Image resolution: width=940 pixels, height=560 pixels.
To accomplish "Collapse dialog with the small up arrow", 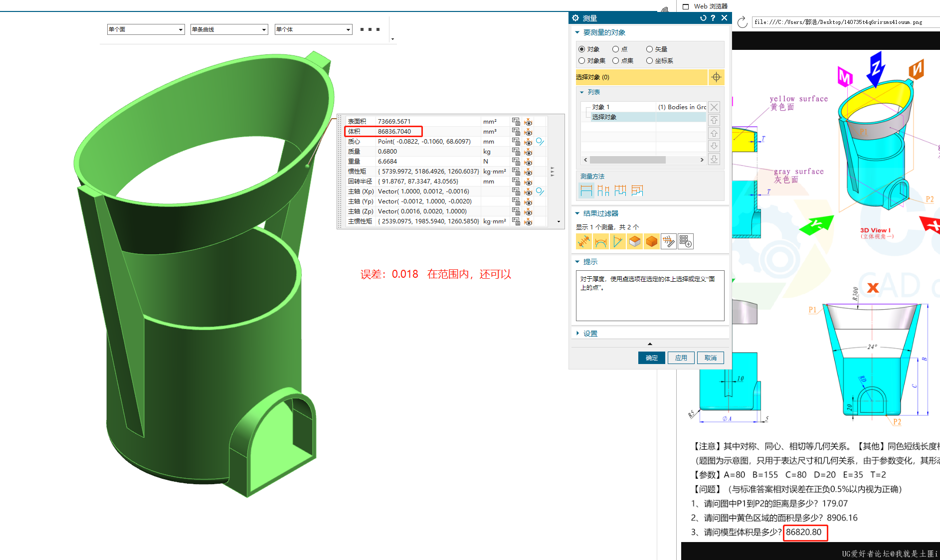I will [x=650, y=344].
